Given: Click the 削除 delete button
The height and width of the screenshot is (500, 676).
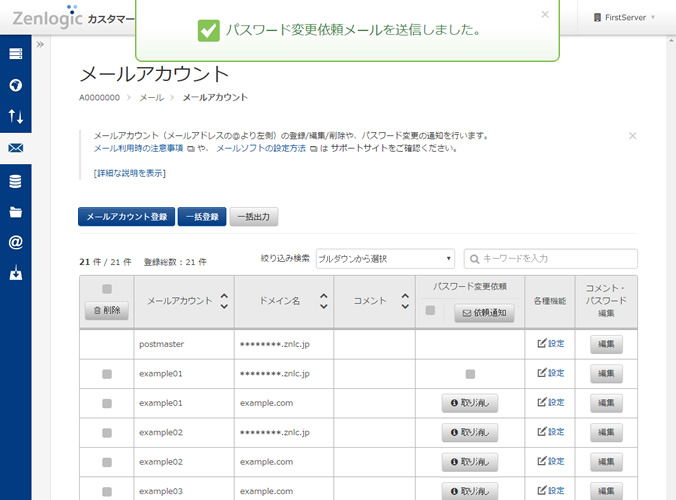Looking at the screenshot, I should [x=106, y=310].
